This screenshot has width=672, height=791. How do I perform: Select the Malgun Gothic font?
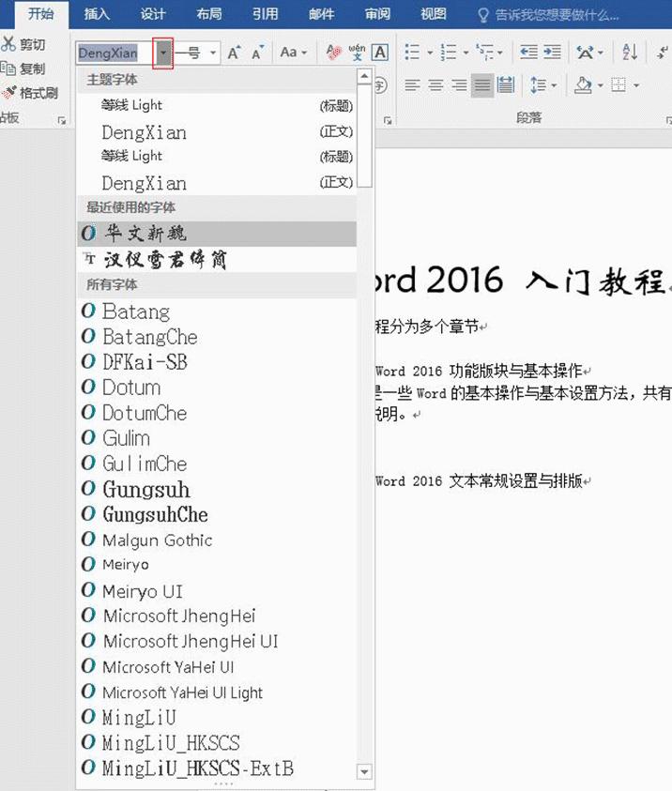coord(217,540)
